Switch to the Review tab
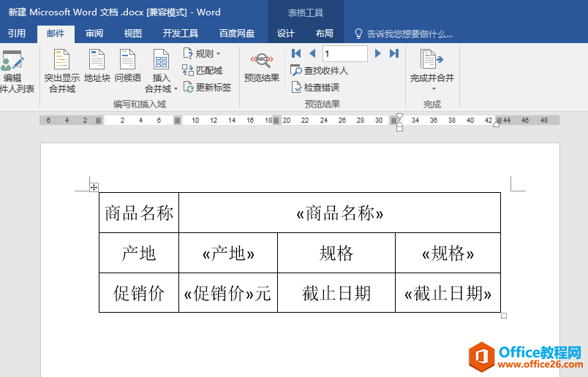This screenshot has height=377, width=588. pos(94,34)
